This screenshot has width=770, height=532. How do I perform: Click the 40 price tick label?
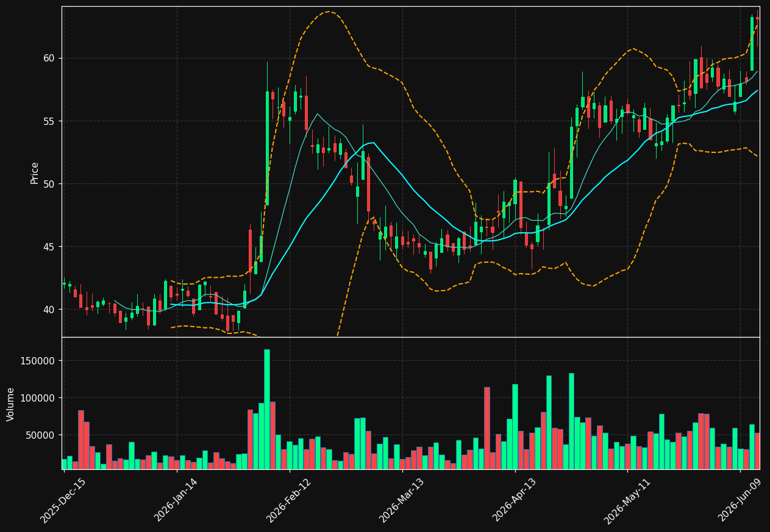(x=49, y=310)
